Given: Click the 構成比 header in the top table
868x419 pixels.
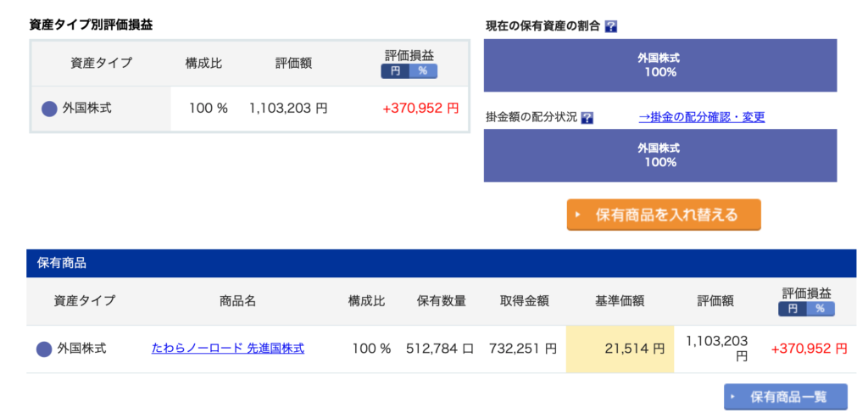Looking at the screenshot, I should (203, 63).
